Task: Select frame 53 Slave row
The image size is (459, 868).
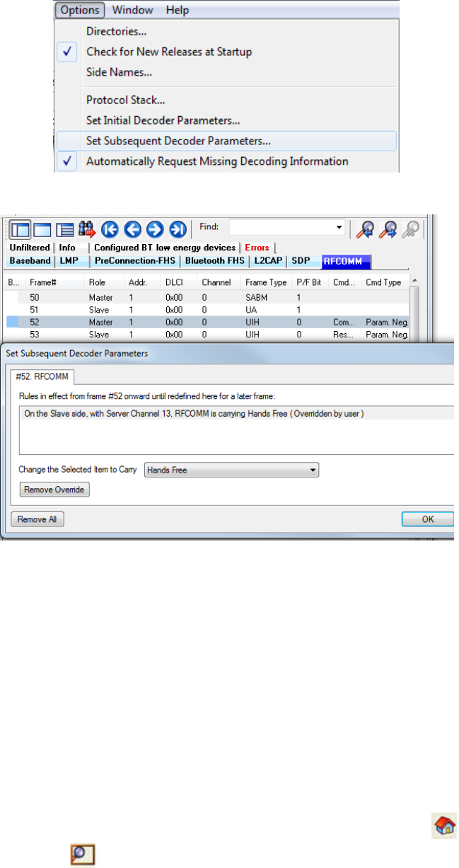Action: [212, 334]
